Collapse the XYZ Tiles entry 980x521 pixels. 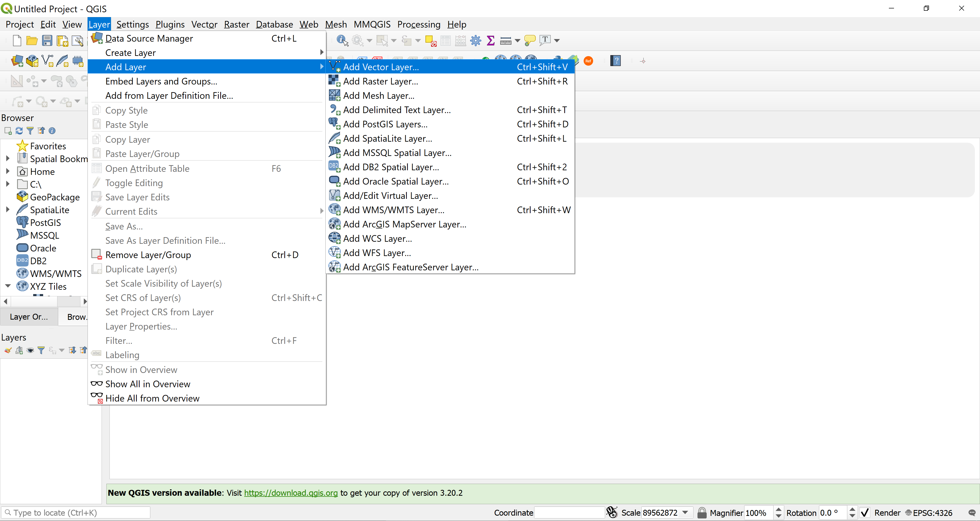(8, 286)
